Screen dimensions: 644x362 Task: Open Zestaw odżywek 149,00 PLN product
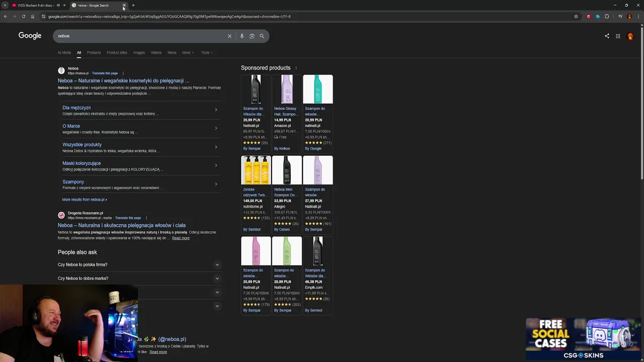(x=256, y=194)
